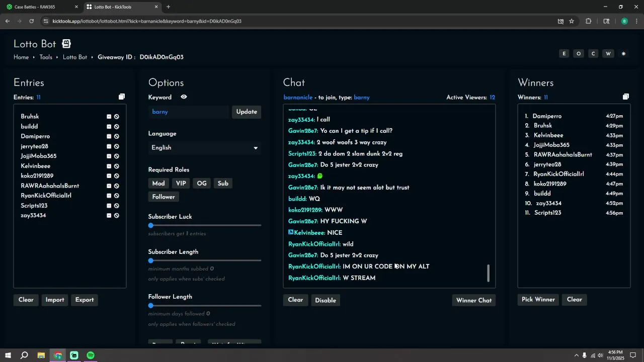644x362 pixels.
Task: Clear the chat log
Action: pyautogui.click(x=295, y=300)
